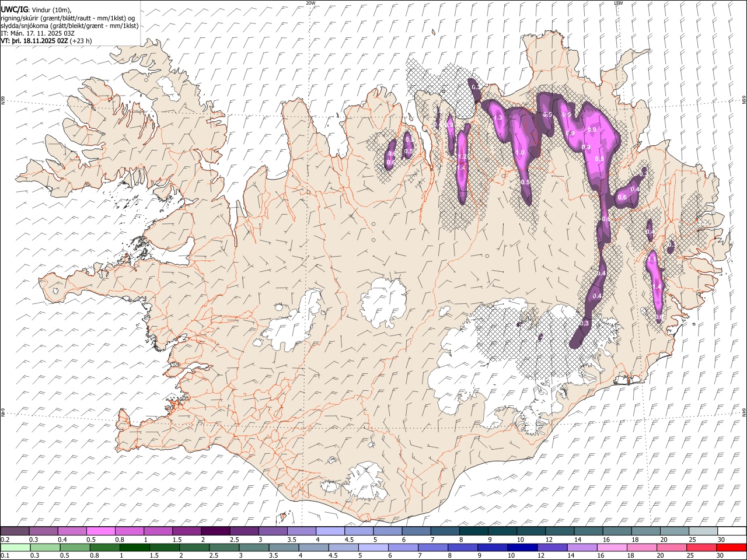747x560 pixels.
Task: Select the darkest purple swatch between 2 and 2.5 in the upper legend row
Action: tap(215, 531)
